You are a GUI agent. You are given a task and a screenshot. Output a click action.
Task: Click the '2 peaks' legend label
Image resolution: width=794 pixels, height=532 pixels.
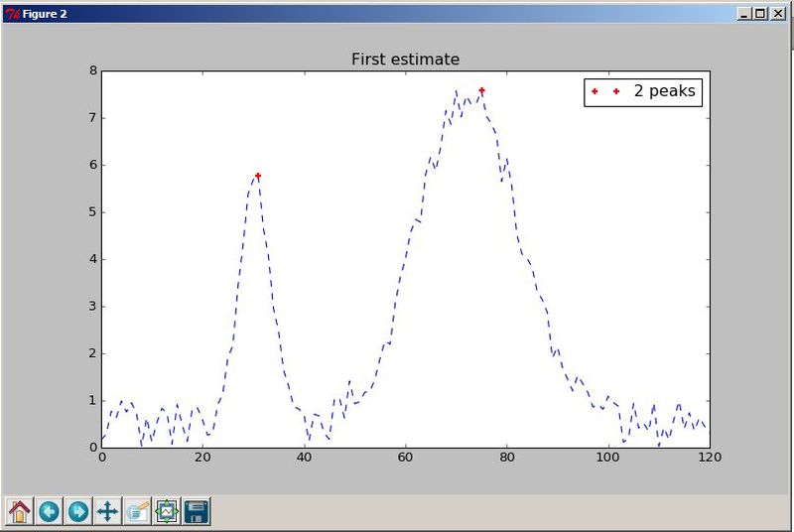pyautogui.click(x=664, y=91)
